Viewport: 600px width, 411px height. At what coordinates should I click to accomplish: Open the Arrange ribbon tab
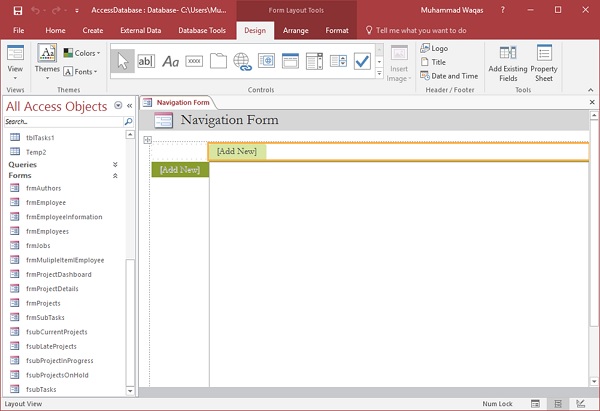click(x=295, y=30)
